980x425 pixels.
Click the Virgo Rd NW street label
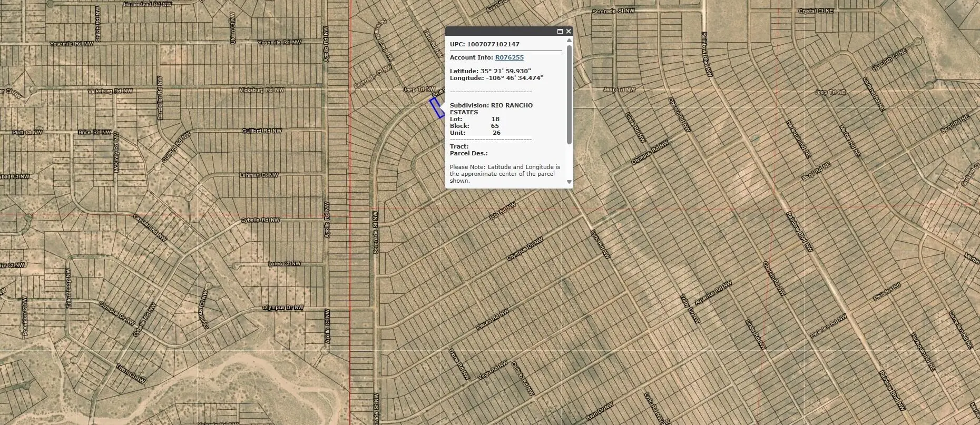(x=493, y=370)
